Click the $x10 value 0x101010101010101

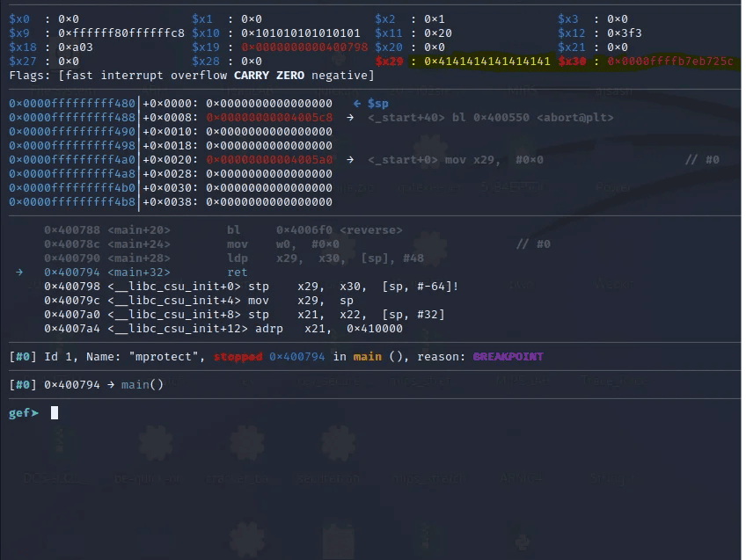(x=300, y=33)
